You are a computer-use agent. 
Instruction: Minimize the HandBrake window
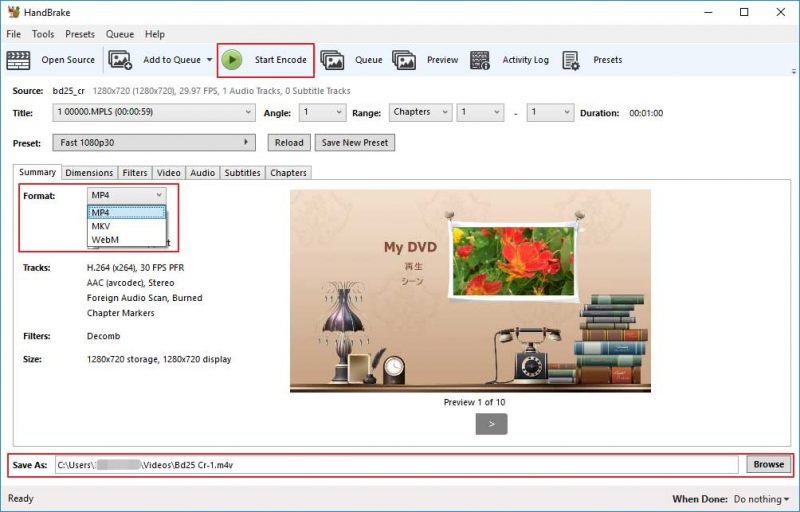[708, 12]
